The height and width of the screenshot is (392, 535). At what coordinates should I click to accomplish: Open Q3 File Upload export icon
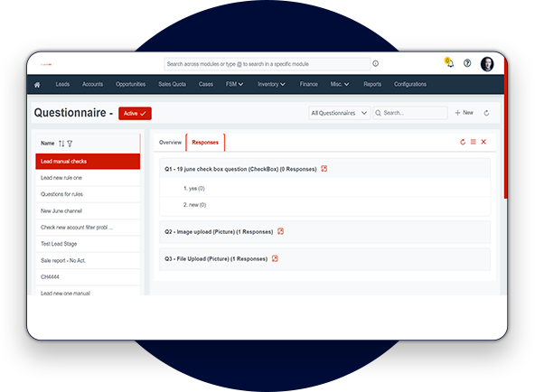coord(275,258)
